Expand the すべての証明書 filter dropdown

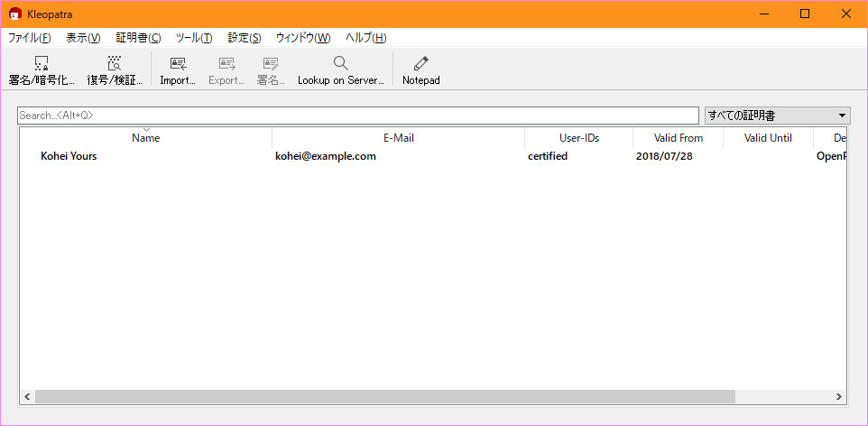click(x=777, y=116)
